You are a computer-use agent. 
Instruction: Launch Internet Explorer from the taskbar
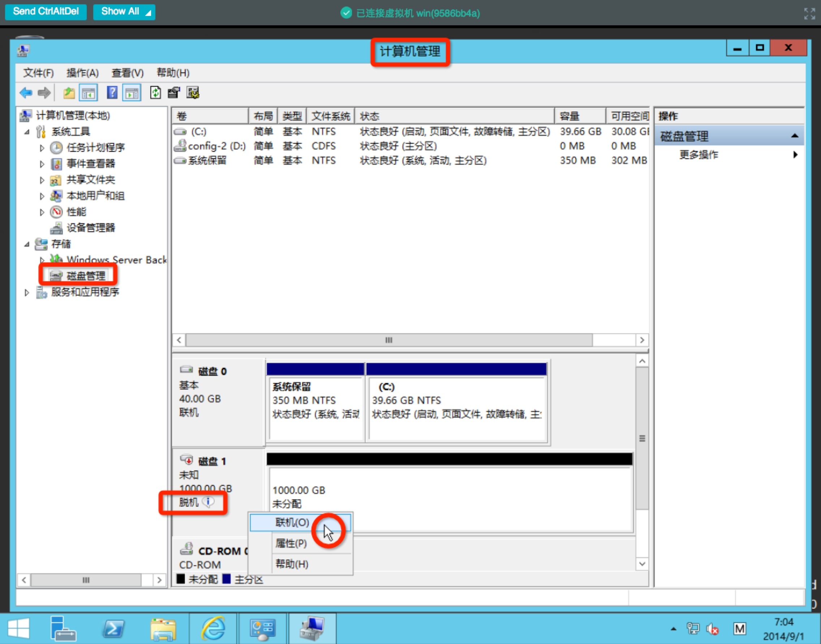pyautogui.click(x=213, y=629)
